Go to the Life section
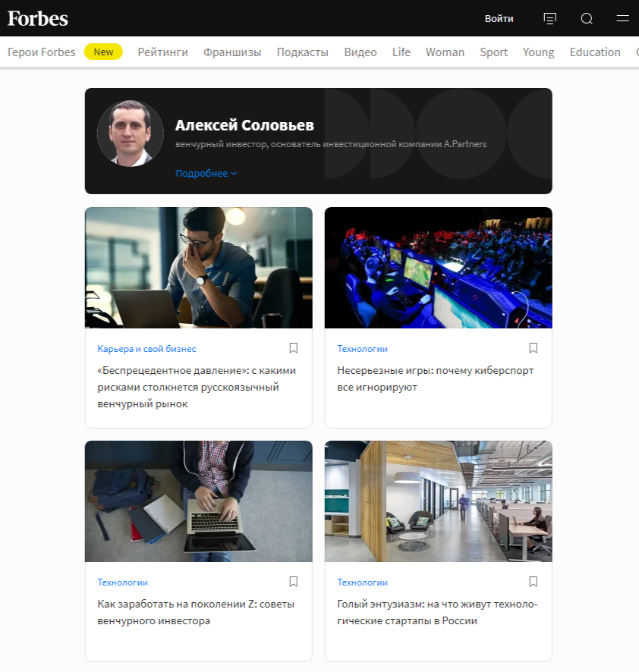This screenshot has height=672, width=639. tap(401, 52)
